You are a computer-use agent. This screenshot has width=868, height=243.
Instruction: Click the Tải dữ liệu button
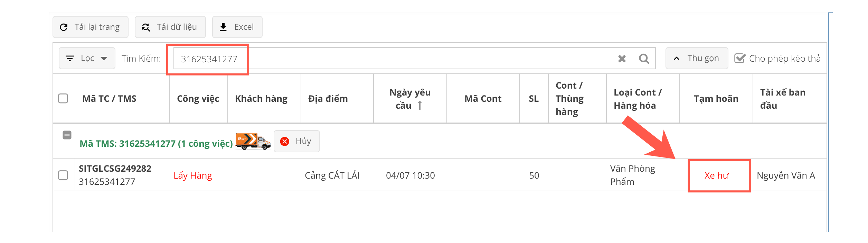pyautogui.click(x=170, y=27)
